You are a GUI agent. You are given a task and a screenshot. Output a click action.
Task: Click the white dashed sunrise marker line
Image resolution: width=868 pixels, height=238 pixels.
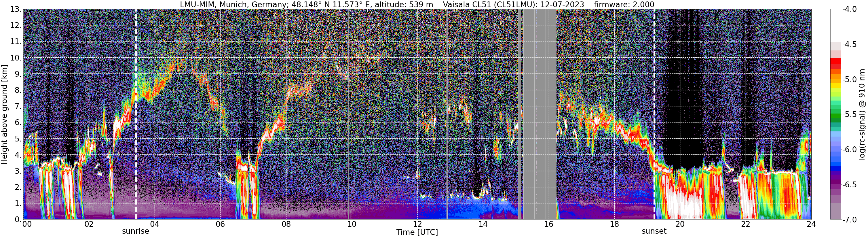[136, 114]
